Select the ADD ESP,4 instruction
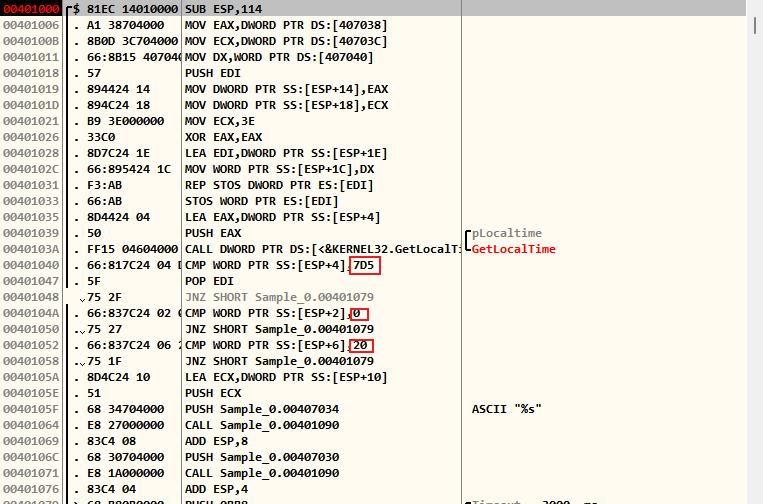 pos(216,491)
